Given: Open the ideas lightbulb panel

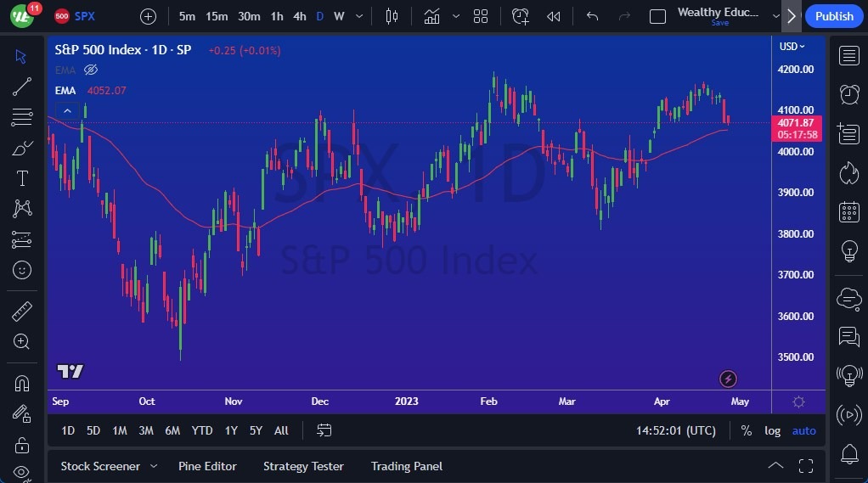Looking at the screenshot, I should (849, 251).
